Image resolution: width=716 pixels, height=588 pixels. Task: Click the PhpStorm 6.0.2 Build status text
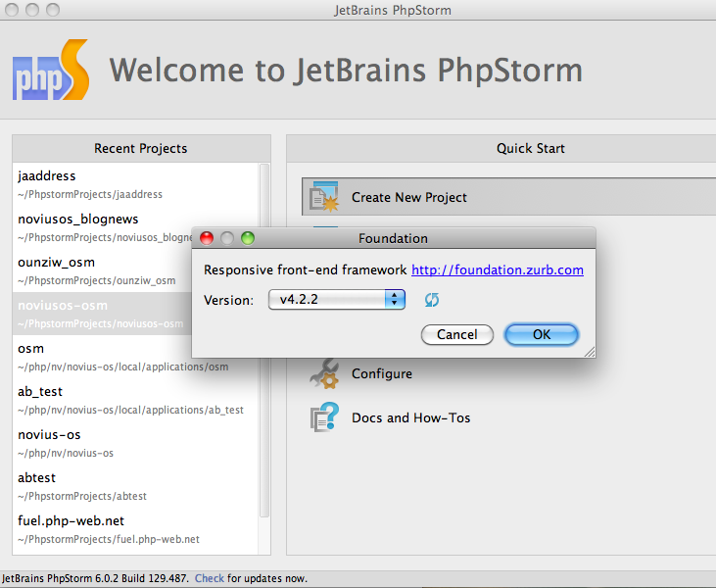95,578
